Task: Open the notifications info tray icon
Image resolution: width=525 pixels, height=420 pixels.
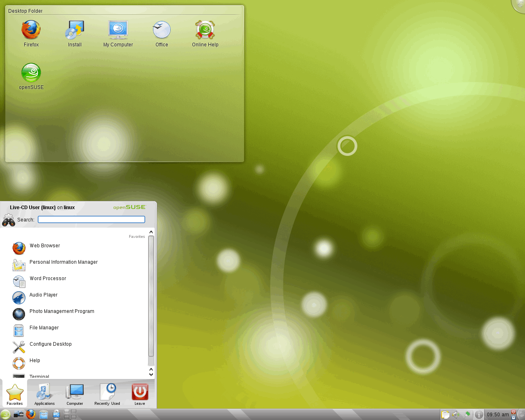Action: coord(479,415)
